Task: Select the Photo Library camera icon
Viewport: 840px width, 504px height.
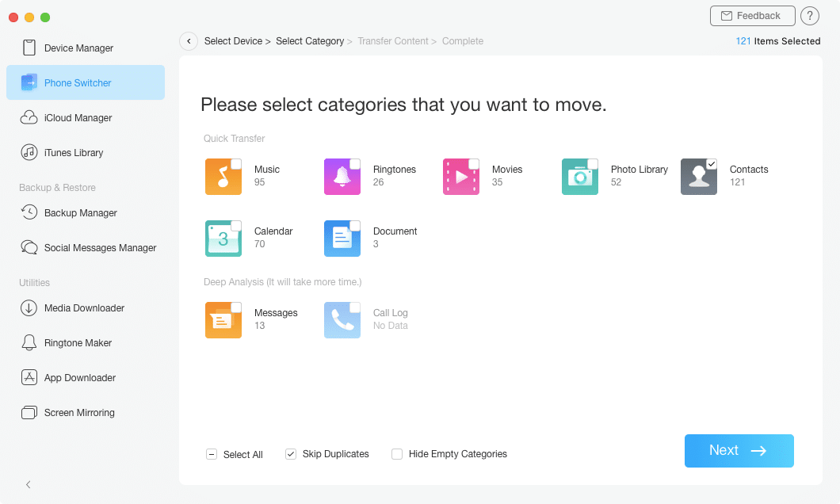Action: (579, 177)
